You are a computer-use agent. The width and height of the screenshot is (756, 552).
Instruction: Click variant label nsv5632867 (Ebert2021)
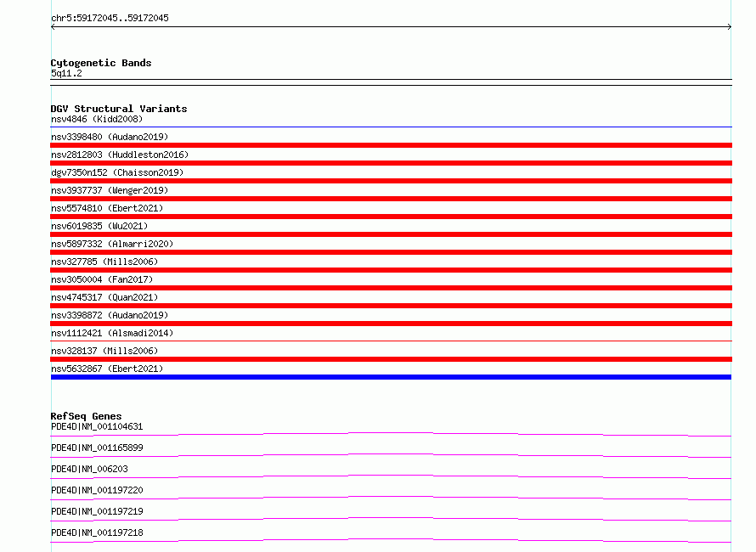pos(107,369)
